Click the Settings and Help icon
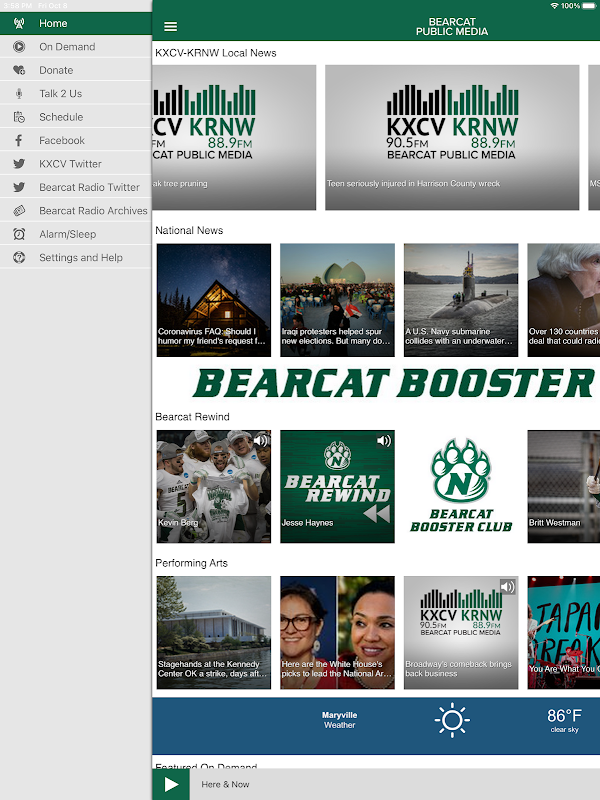This screenshot has height=800, width=600. pyautogui.click(x=19, y=257)
